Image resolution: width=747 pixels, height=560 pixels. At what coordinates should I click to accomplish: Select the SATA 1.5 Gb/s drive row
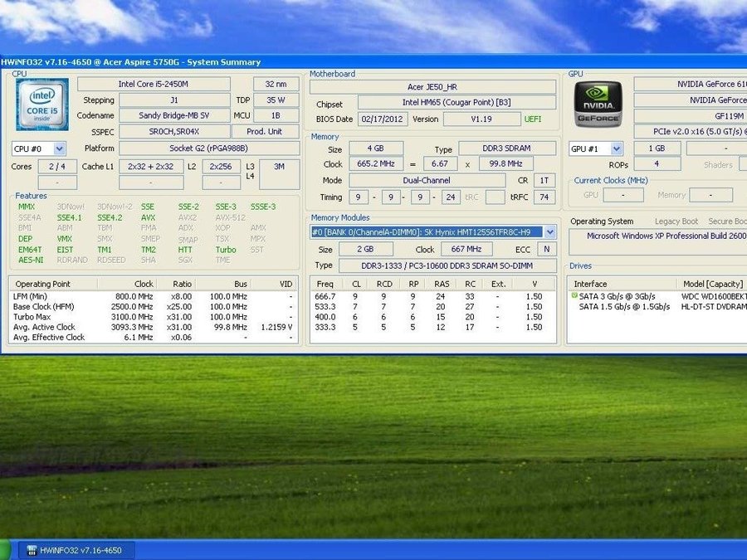click(658, 307)
